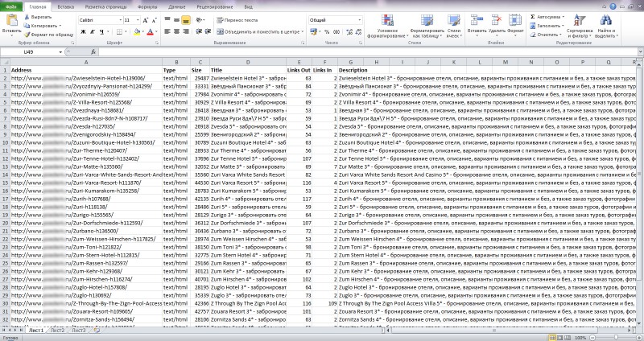644x341 pixels.
Task: Open Сортировка и фильтр menu
Action: click(580, 27)
